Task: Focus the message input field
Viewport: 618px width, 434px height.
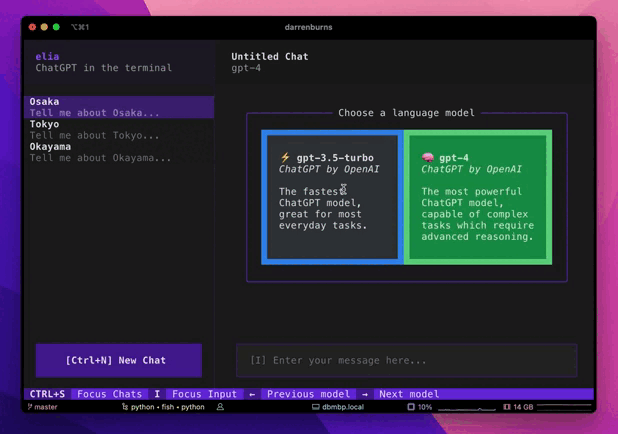Action: coord(406,360)
